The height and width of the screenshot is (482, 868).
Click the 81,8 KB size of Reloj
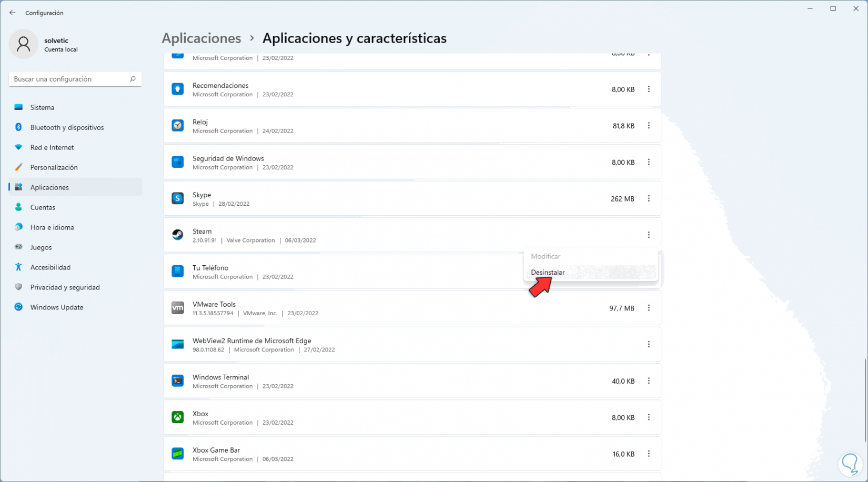623,126
